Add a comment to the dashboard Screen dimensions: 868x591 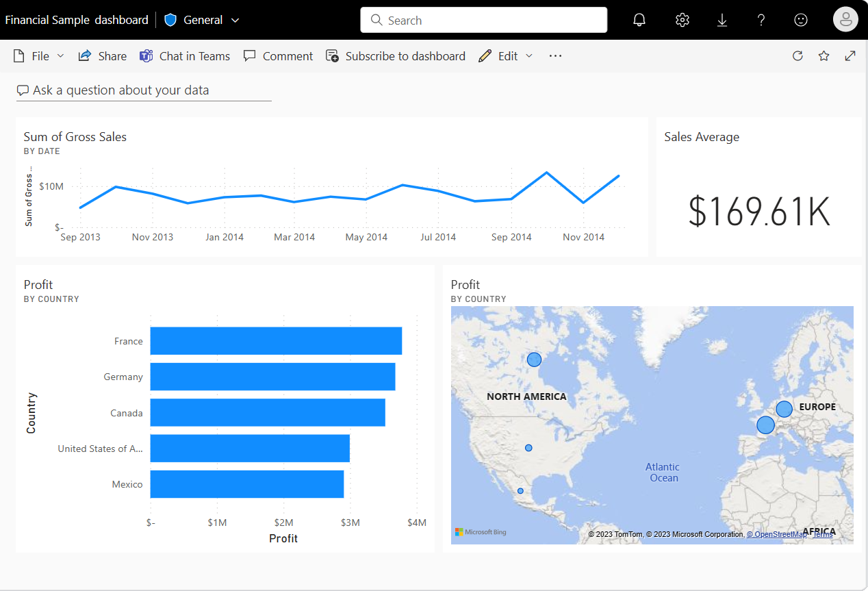point(278,55)
